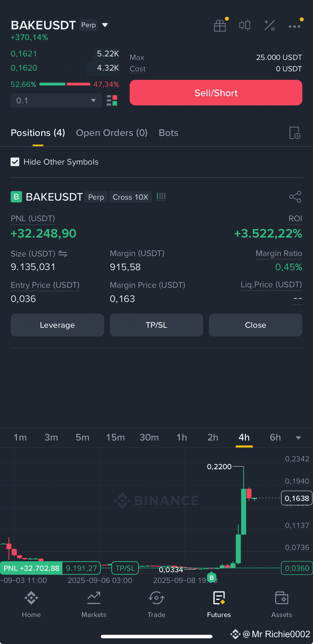Tap the +370,14% change value
313x644 pixels.
click(29, 37)
